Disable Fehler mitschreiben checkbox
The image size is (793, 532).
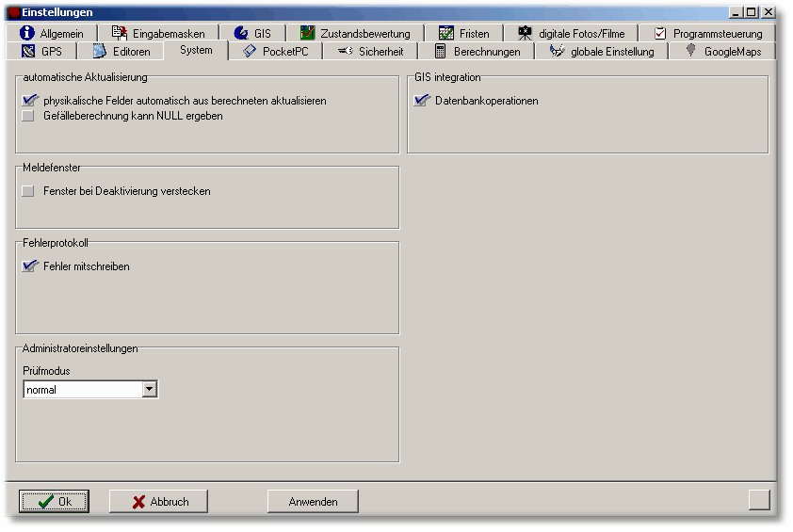point(28,266)
